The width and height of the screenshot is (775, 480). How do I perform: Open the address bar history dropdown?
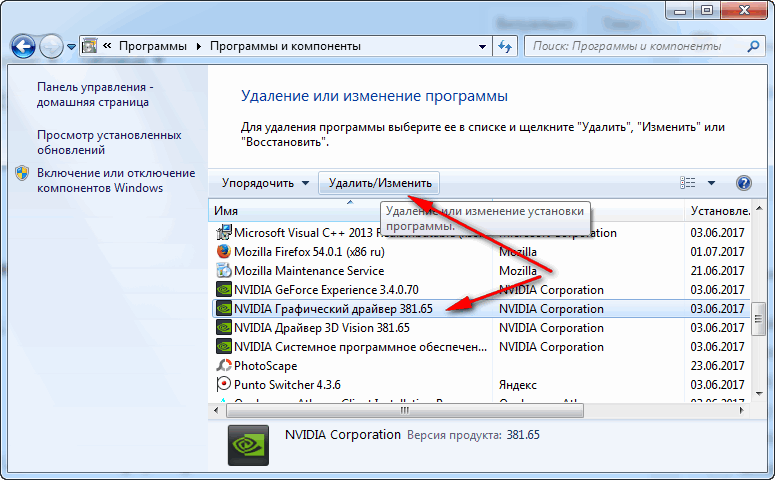pos(482,46)
